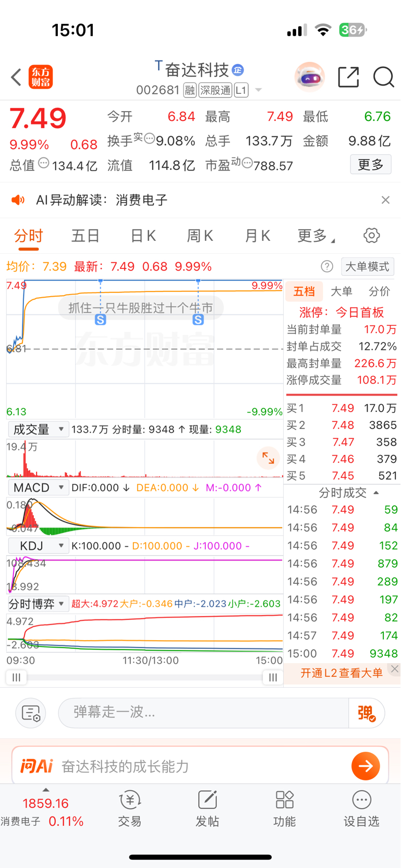The height and width of the screenshot is (868, 401).
Task: Tap the 涨停: 今日首板 label
Action: click(342, 312)
